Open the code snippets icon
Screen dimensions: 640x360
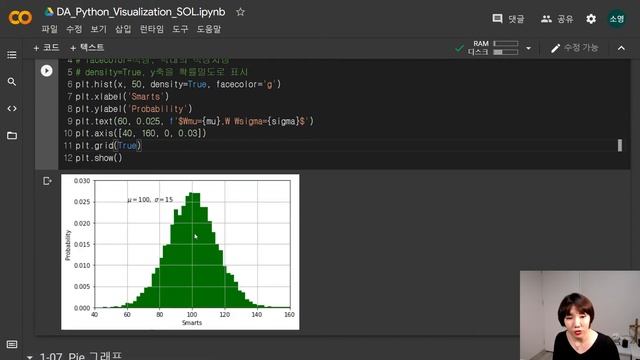click(x=12, y=109)
